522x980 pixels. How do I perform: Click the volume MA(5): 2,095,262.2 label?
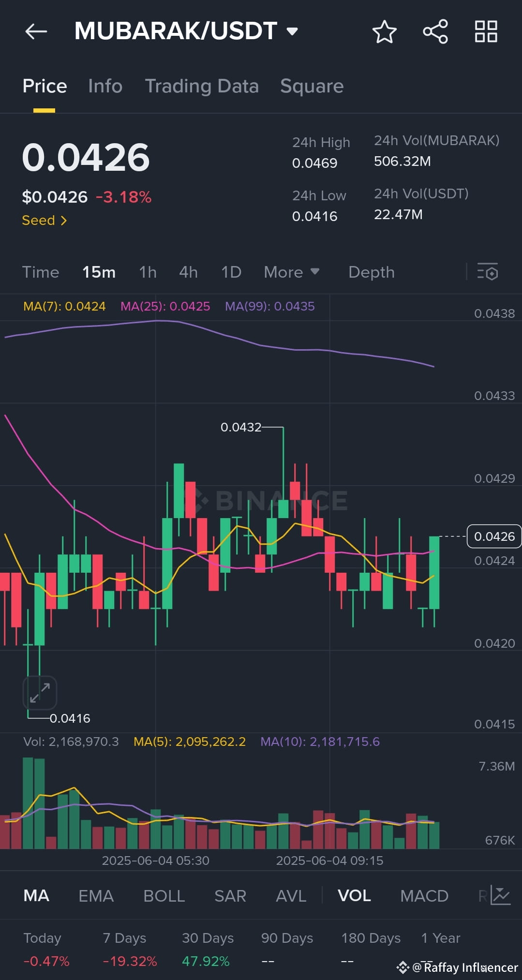pyautogui.click(x=190, y=742)
